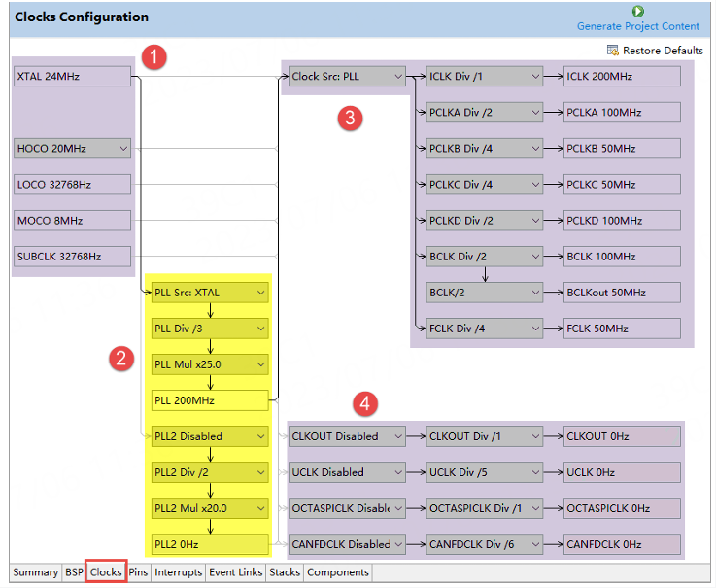Click the PCLKB 50MHz output box
The image size is (716, 588).
coord(622,149)
